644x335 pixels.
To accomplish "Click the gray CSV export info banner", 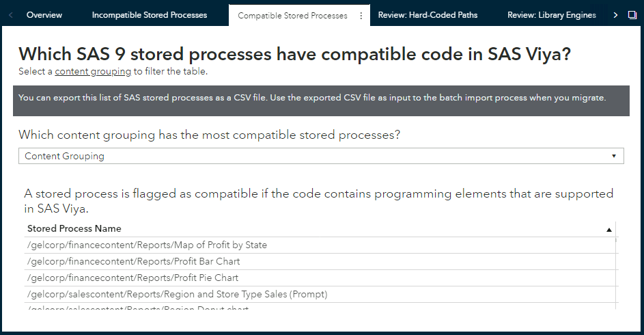I will pos(320,98).
